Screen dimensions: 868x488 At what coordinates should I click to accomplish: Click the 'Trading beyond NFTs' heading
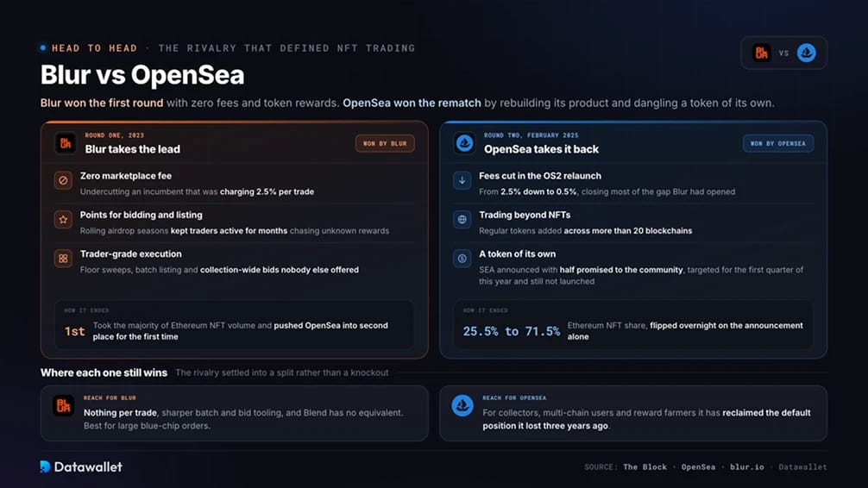click(x=525, y=215)
